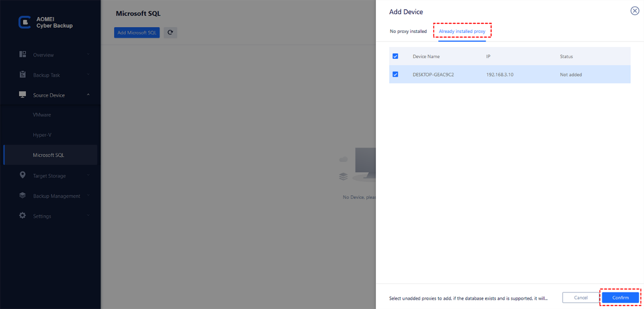The width and height of the screenshot is (644, 309).
Task: Collapse the Source Device section chevron
Action: coord(88,95)
